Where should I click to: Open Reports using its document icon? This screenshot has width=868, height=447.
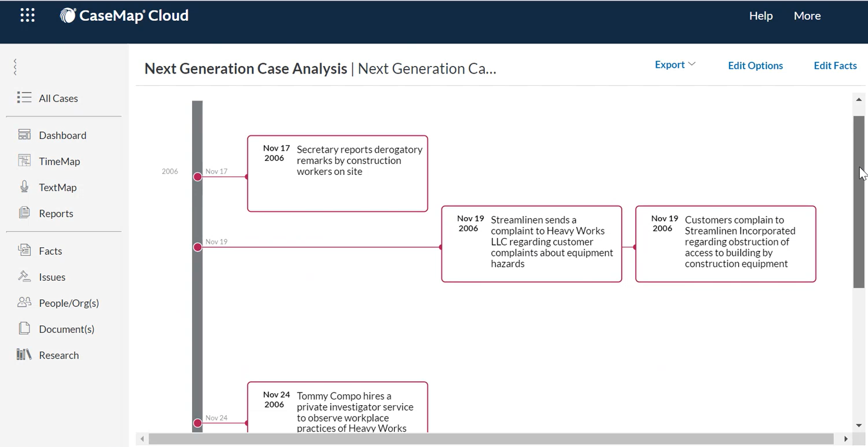(x=24, y=213)
